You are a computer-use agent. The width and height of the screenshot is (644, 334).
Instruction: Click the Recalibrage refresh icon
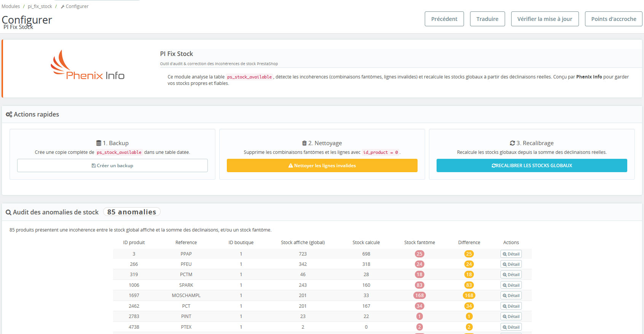pos(512,143)
